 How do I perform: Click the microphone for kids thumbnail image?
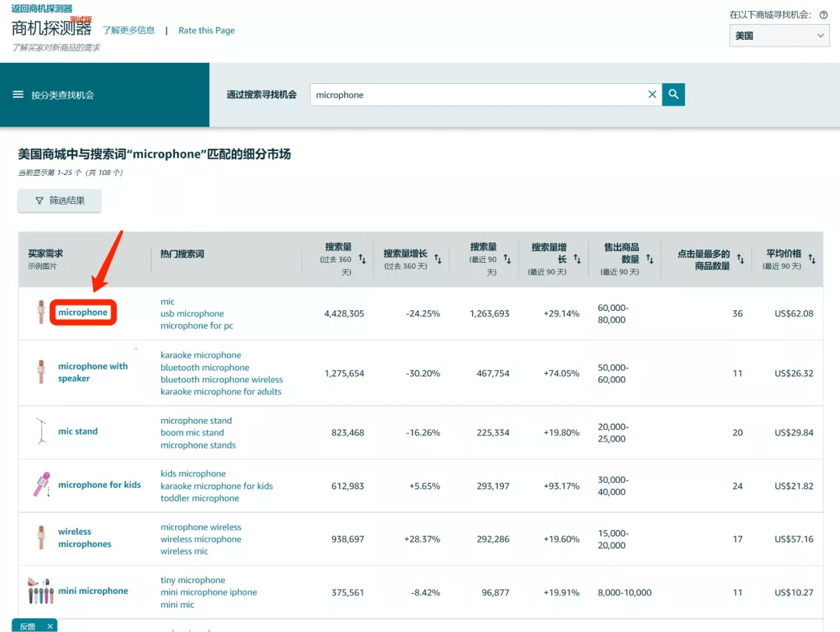41,485
